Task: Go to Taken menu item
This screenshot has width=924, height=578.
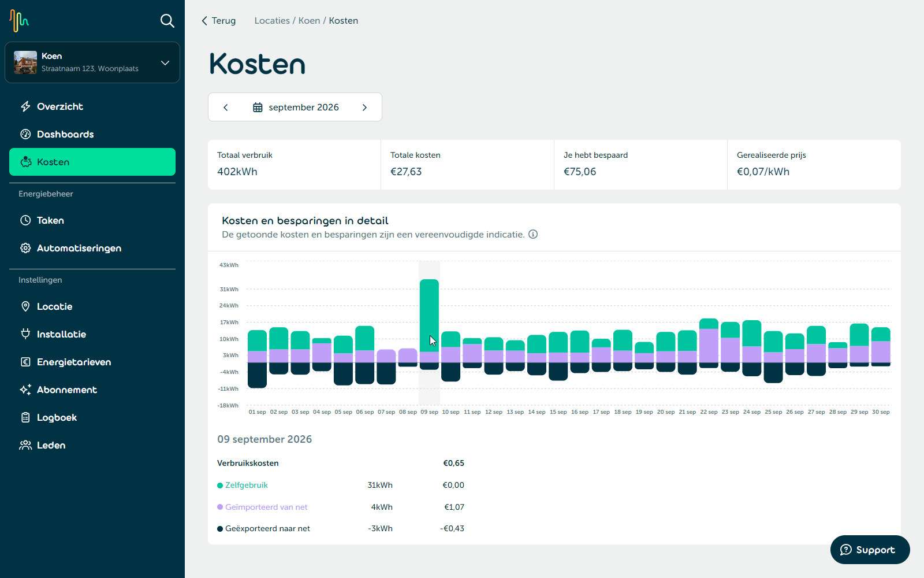Action: pos(92,220)
